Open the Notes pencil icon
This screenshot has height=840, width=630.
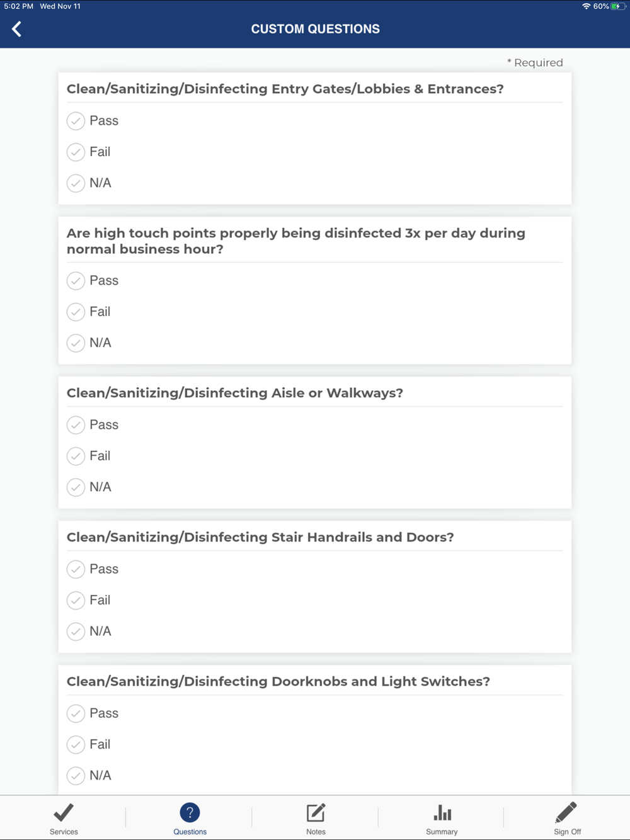point(316,813)
